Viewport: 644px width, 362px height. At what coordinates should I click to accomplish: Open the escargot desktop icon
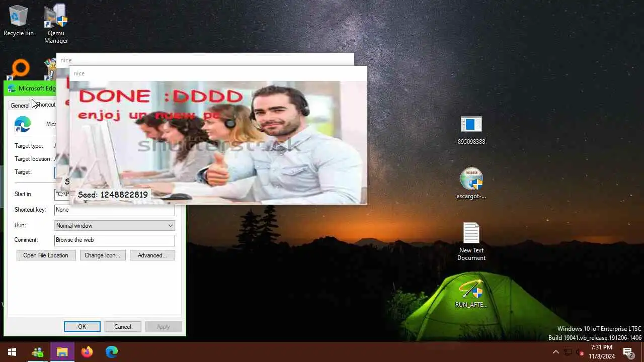[x=471, y=184]
